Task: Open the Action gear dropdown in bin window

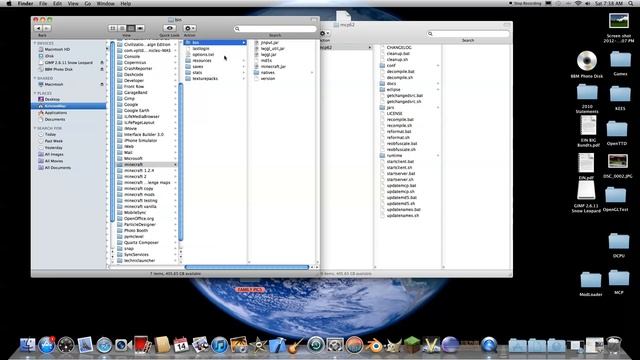Action: [x=190, y=28]
